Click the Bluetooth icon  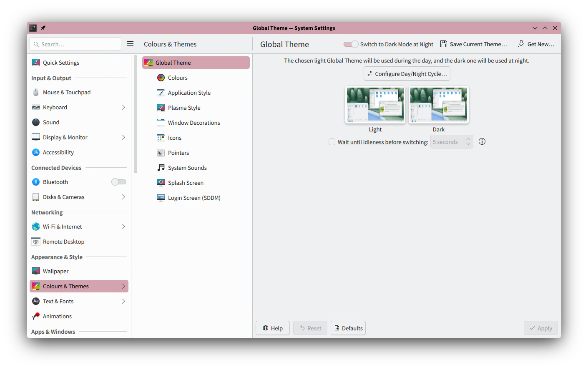[36, 182]
